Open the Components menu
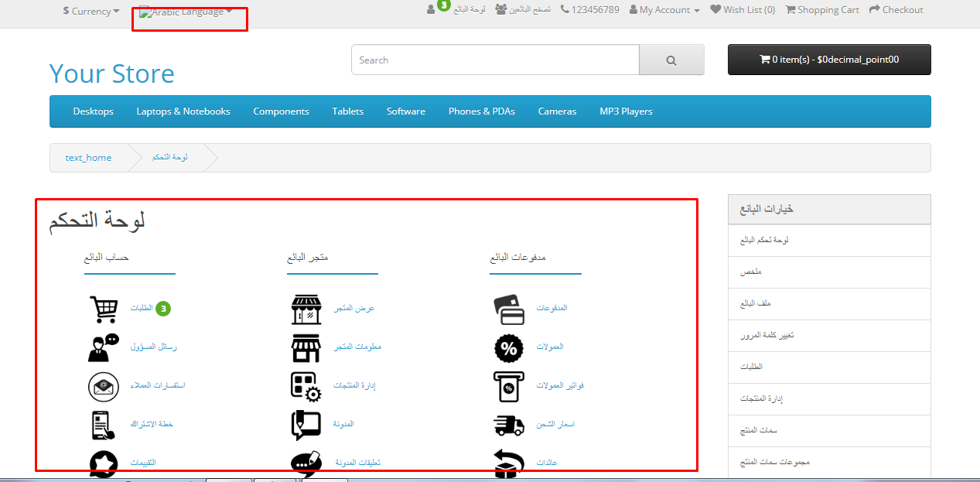 click(x=281, y=111)
